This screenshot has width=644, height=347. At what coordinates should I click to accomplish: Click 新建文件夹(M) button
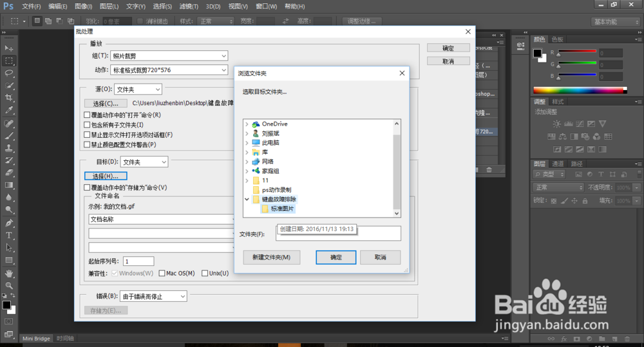click(x=272, y=257)
